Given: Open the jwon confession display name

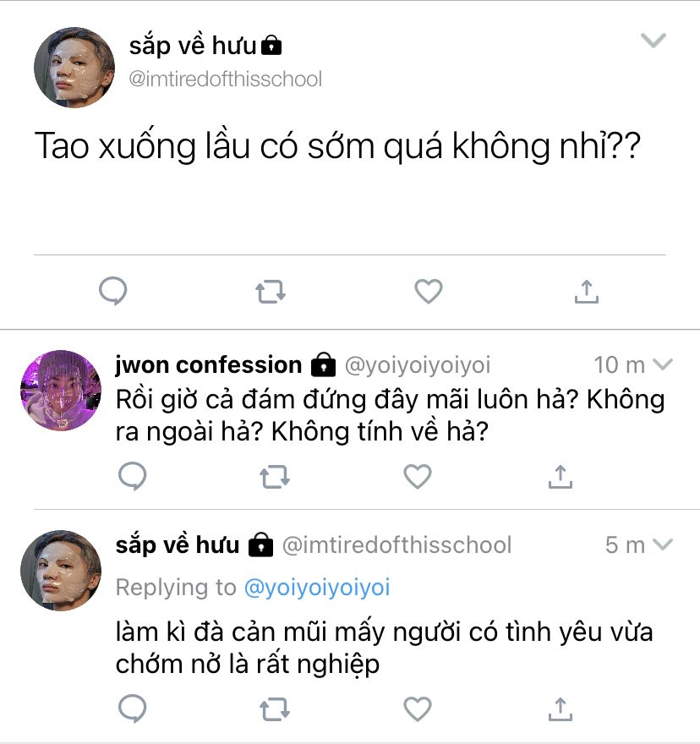Looking at the screenshot, I should 209,365.
